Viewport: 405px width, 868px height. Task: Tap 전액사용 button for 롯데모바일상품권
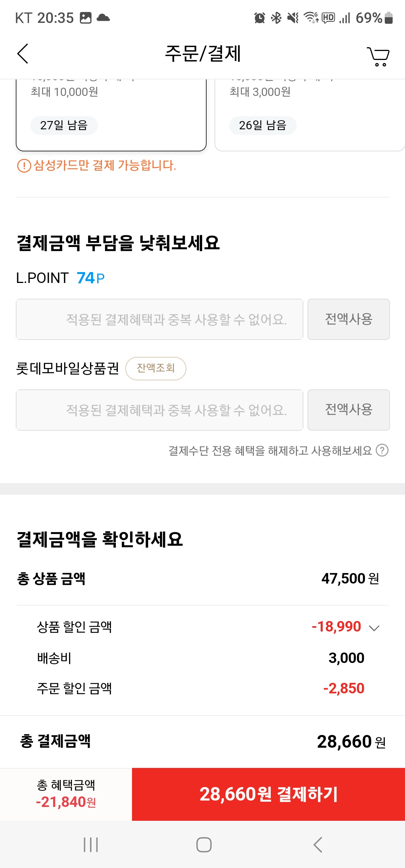click(x=348, y=410)
